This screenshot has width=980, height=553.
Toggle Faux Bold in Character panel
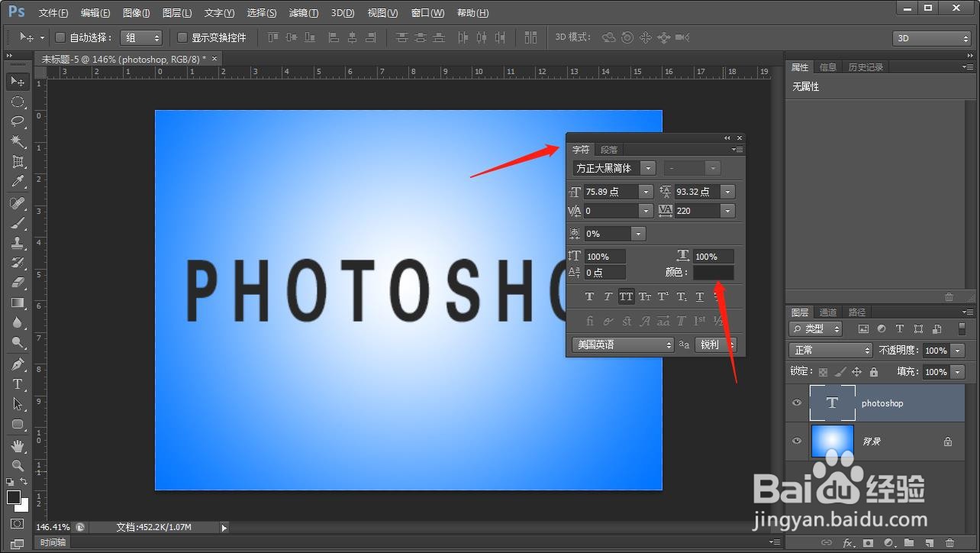coord(589,297)
